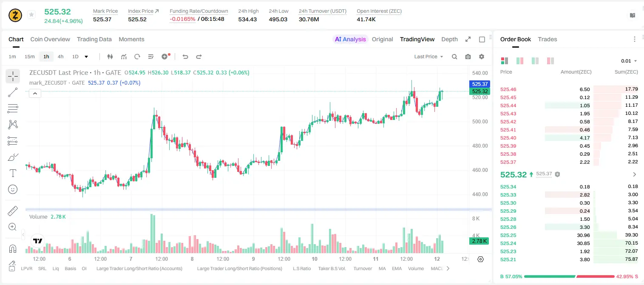Screen dimensions: 644x285
Task: Switch to Depth chart view
Action: pyautogui.click(x=449, y=39)
